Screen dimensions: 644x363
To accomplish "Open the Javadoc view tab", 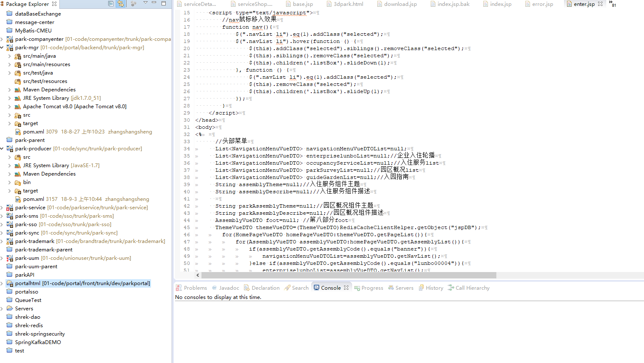I will tap(225, 288).
